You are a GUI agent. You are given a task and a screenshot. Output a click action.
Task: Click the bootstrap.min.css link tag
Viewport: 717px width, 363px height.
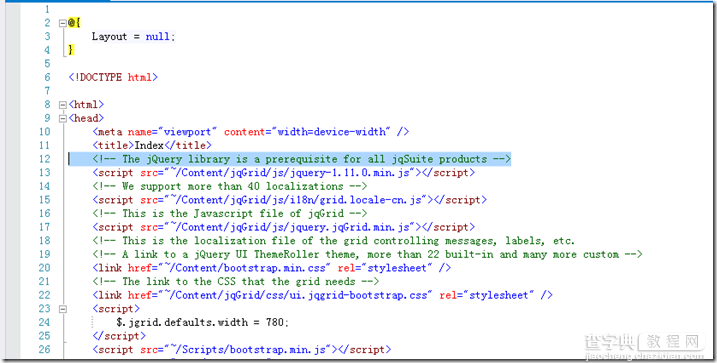272,268
